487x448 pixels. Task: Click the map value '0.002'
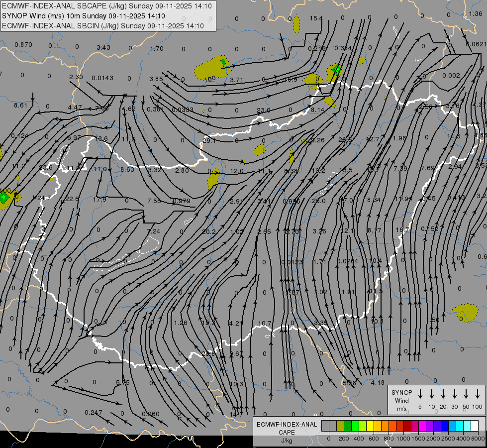point(451,76)
